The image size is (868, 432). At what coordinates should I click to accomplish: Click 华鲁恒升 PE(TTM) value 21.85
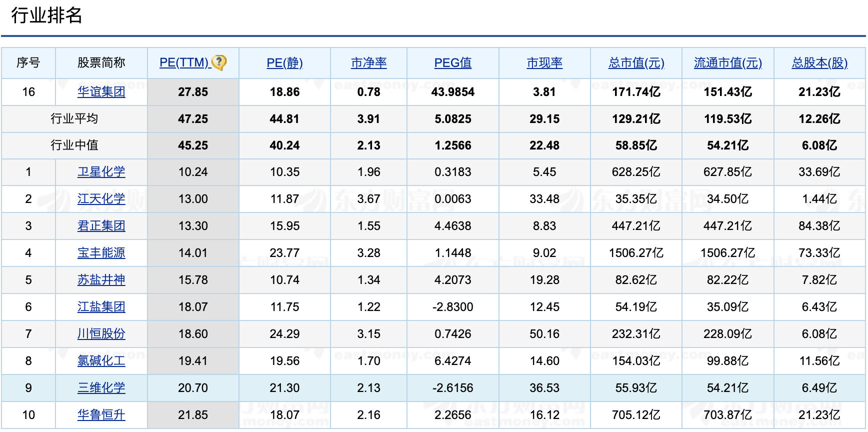coord(193,415)
